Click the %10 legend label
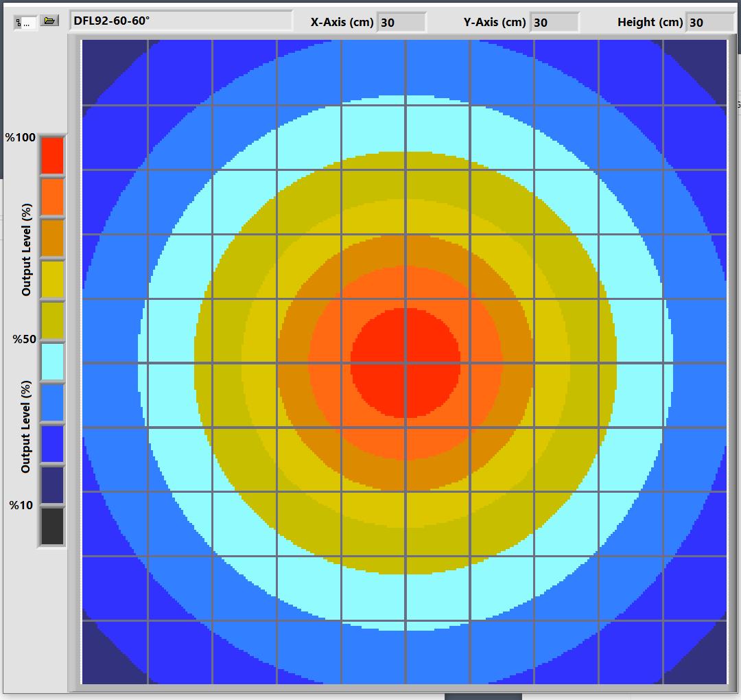Viewport: 741px width, 700px height. click(21, 505)
